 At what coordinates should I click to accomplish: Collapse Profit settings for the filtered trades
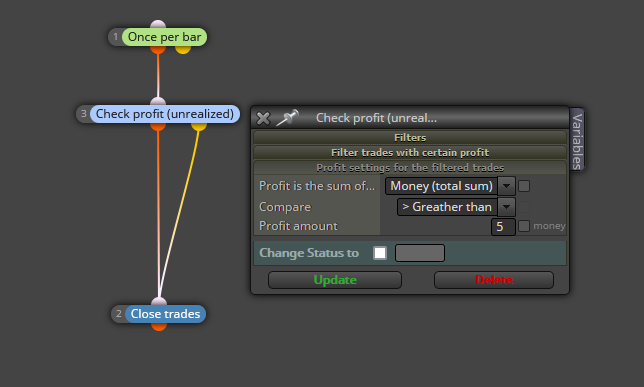(x=410, y=168)
